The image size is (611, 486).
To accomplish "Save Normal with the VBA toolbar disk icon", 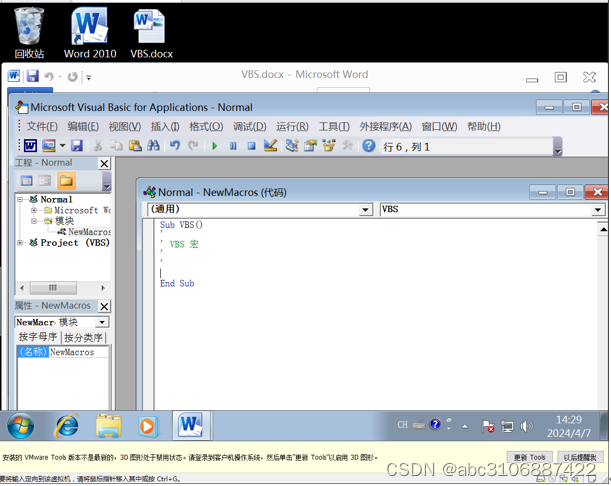I will point(77,146).
